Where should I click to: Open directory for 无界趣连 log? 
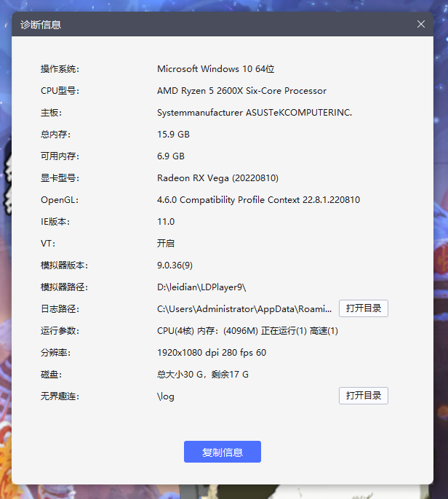(x=363, y=396)
